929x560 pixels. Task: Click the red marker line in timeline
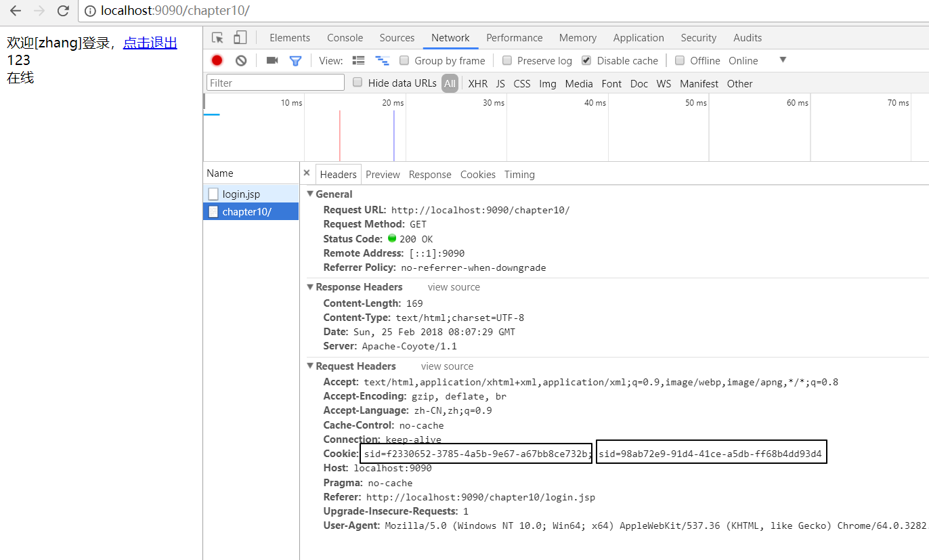(340, 135)
